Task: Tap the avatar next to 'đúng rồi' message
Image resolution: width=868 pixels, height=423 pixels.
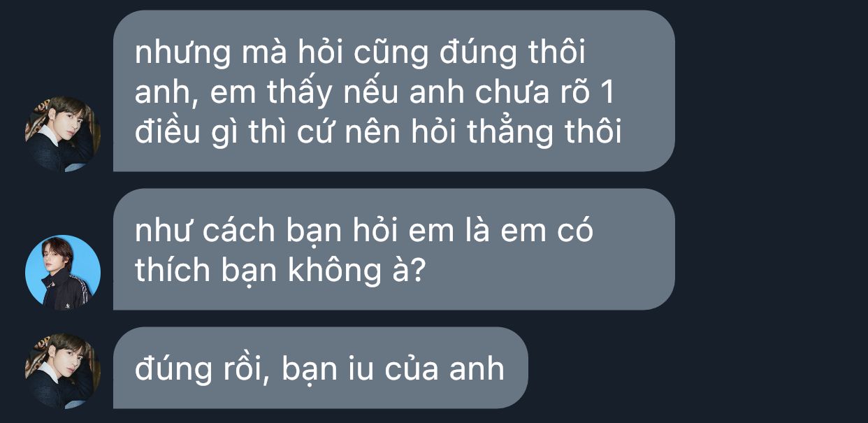Action: (x=63, y=371)
